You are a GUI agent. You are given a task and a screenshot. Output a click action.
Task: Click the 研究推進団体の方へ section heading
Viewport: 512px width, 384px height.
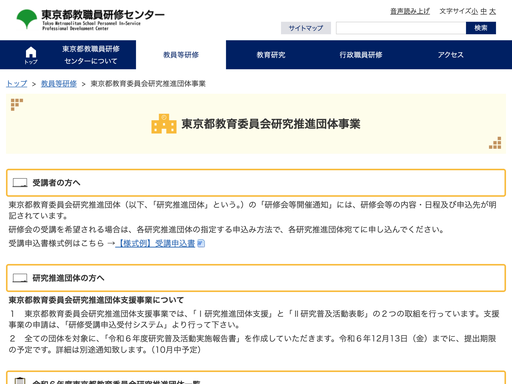tap(256, 278)
